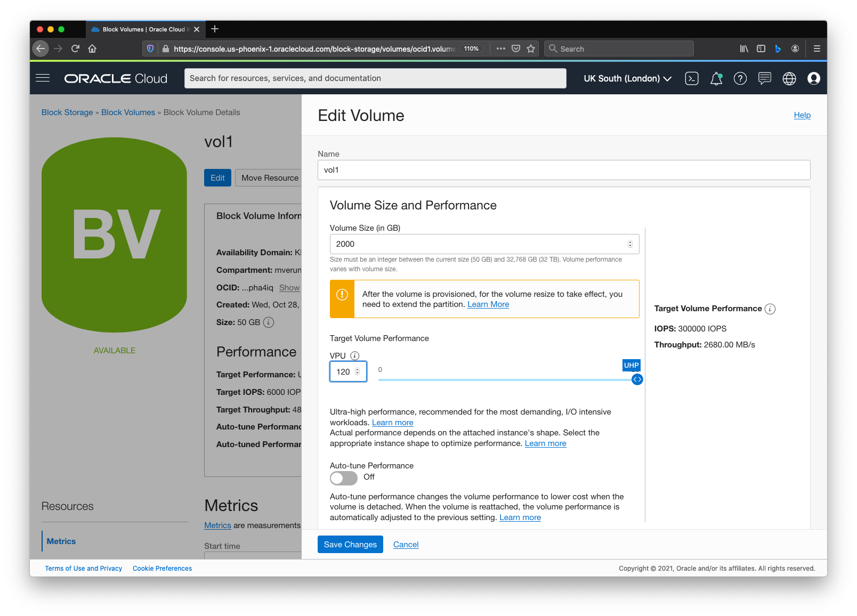This screenshot has height=616, width=857.
Task: Go to Block Volumes breadcrumb
Action: tap(128, 112)
